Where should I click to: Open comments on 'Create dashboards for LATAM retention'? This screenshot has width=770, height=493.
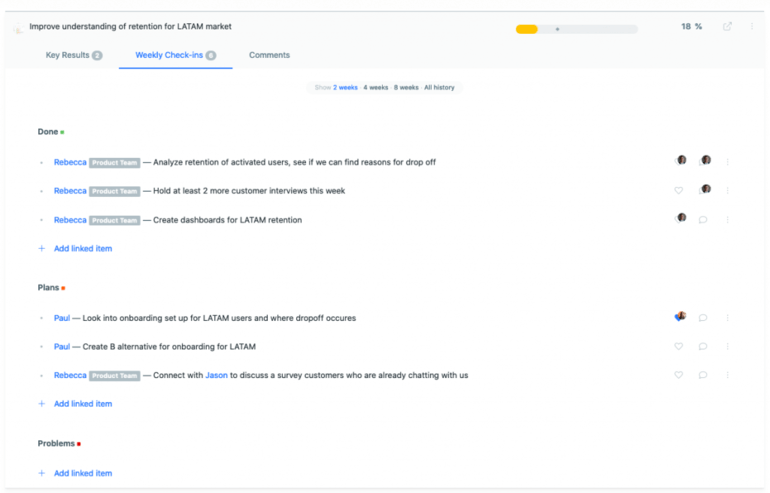[x=703, y=219]
